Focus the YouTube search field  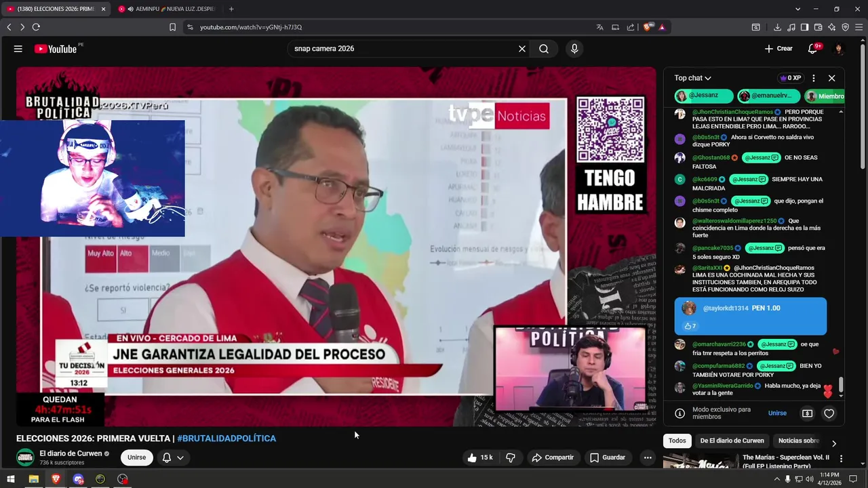tap(403, 49)
